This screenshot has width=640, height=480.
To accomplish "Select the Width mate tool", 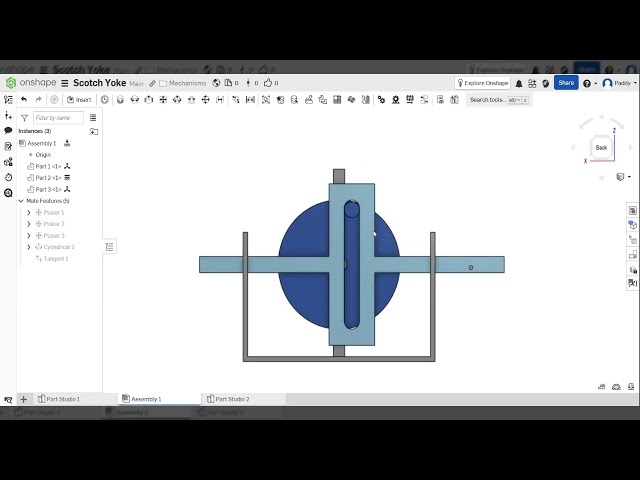I will coord(250,100).
